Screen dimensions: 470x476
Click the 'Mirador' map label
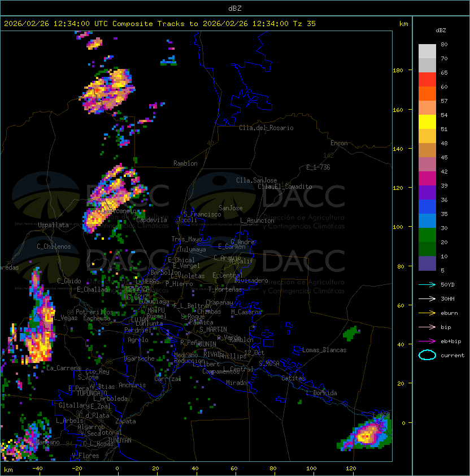(x=238, y=383)
